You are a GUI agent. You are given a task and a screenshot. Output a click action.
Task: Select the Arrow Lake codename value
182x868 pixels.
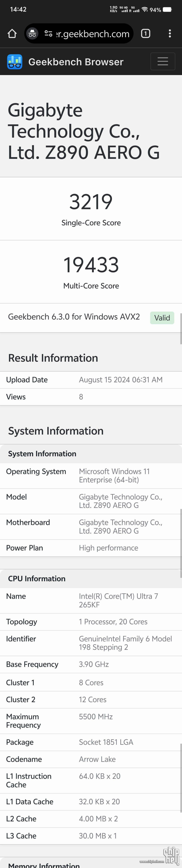(97, 759)
